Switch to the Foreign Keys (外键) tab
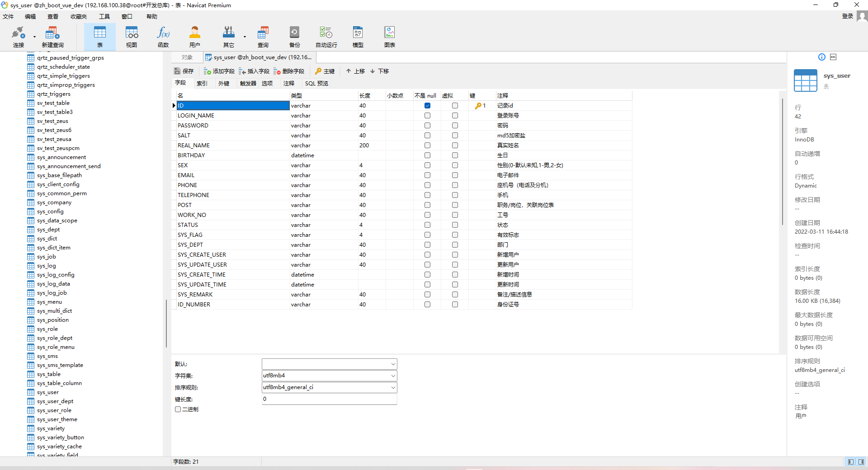This screenshot has width=868, height=470. pos(224,83)
